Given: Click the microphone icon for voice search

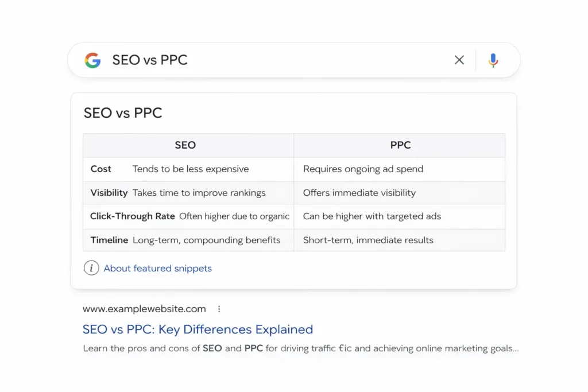Looking at the screenshot, I should [493, 60].
